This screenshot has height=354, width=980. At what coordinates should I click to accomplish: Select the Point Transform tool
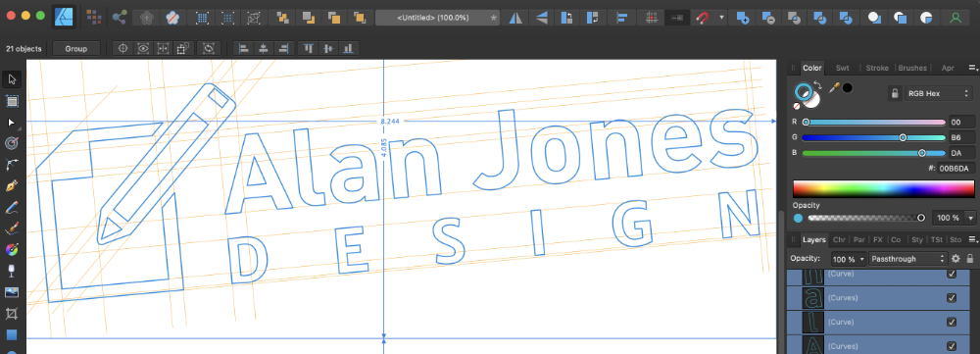[11, 143]
